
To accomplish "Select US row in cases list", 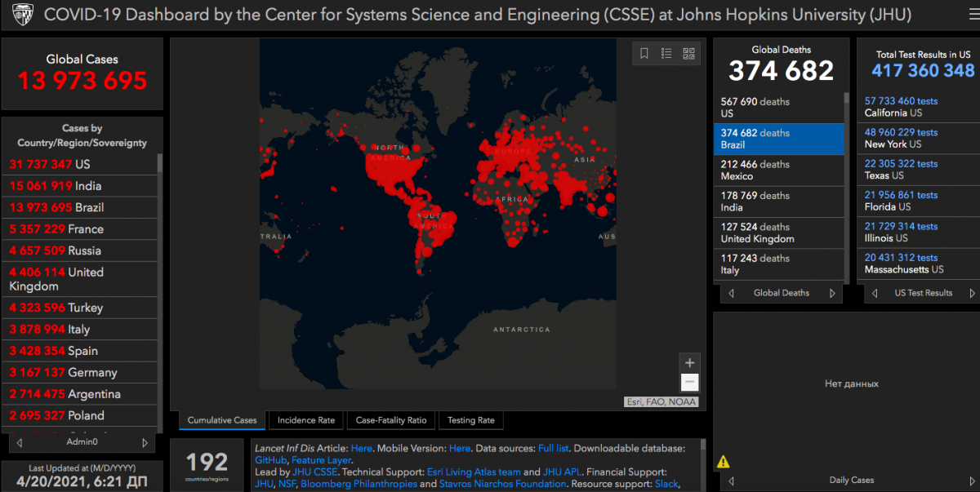I will [x=79, y=164].
